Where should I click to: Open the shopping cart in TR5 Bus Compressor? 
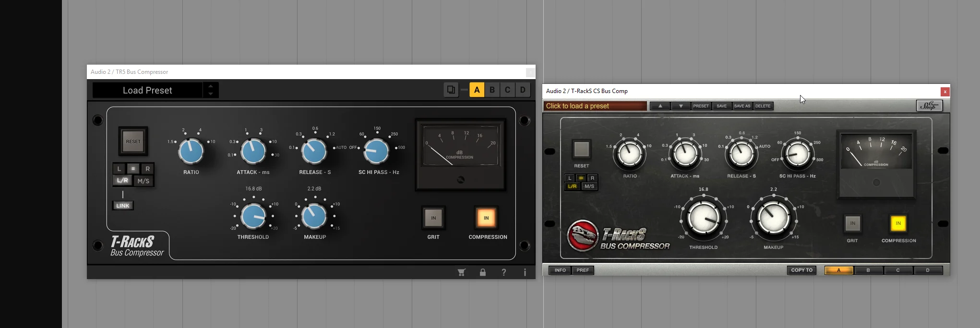click(x=461, y=272)
